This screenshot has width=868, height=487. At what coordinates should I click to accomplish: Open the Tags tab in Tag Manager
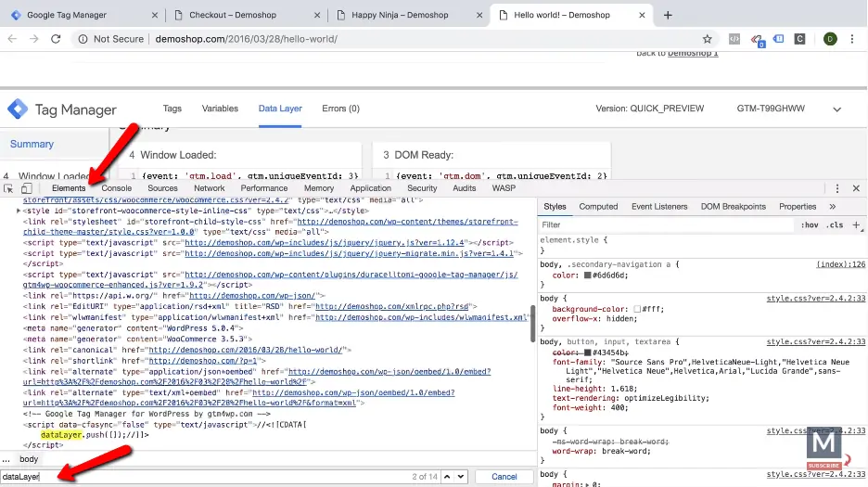pos(172,109)
